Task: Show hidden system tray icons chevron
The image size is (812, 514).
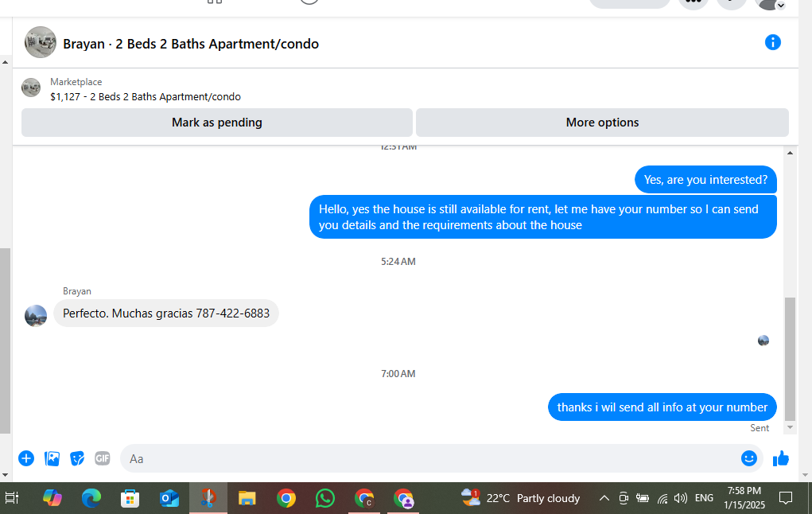Action: (604, 498)
